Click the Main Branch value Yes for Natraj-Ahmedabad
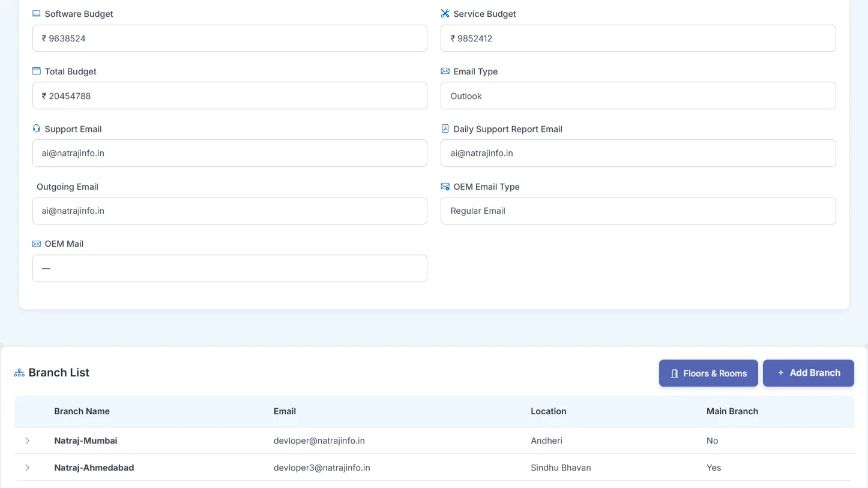The width and height of the screenshot is (868, 488). (x=714, y=468)
